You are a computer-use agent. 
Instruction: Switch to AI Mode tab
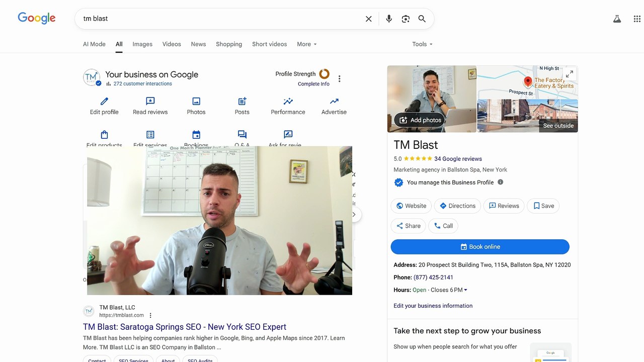pyautogui.click(x=94, y=44)
